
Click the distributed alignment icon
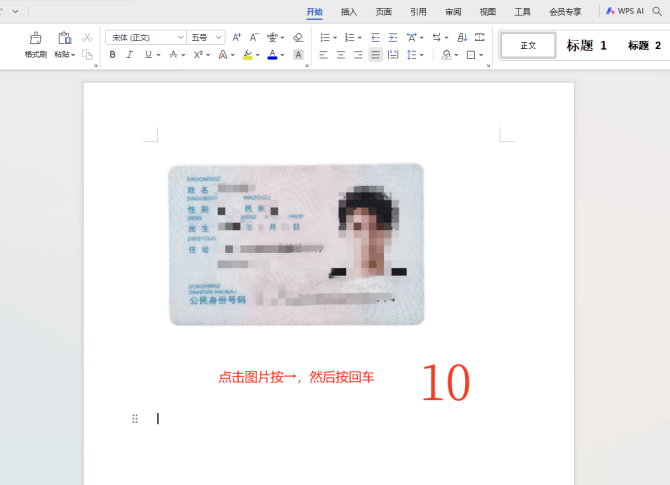tap(393, 55)
